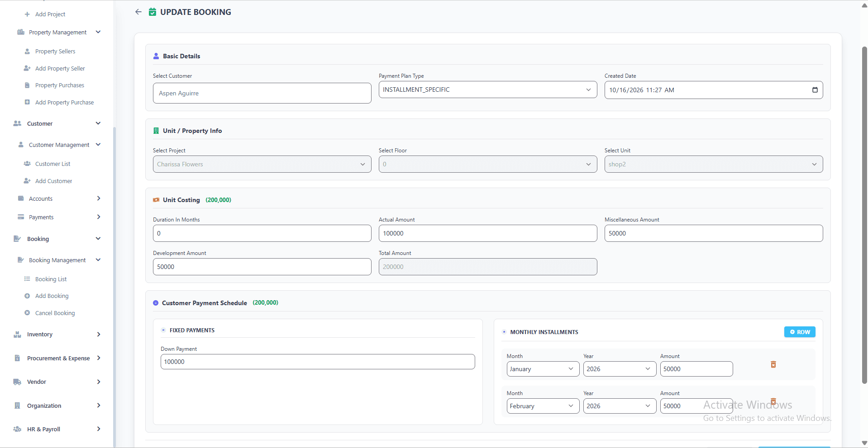This screenshot has width=868, height=448.
Task: Click the Add Booking plus icon
Action: click(x=27, y=296)
